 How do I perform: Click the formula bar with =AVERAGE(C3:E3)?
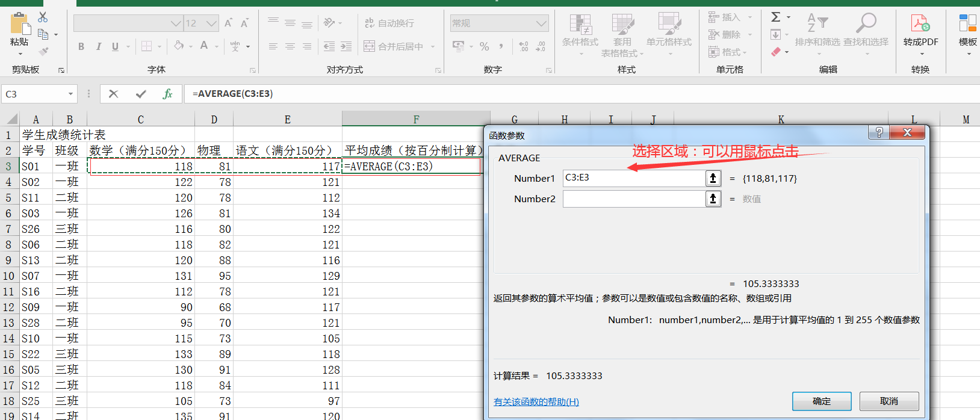(x=581, y=94)
